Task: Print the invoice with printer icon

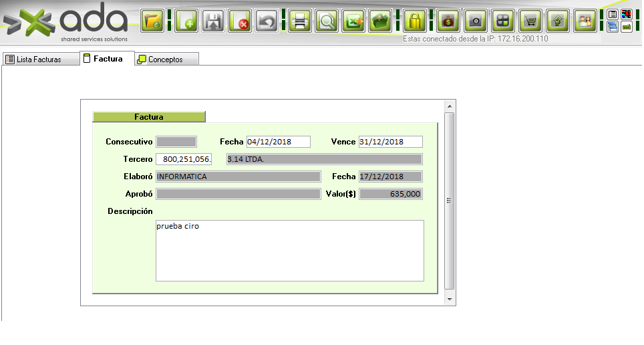Action: click(x=300, y=21)
